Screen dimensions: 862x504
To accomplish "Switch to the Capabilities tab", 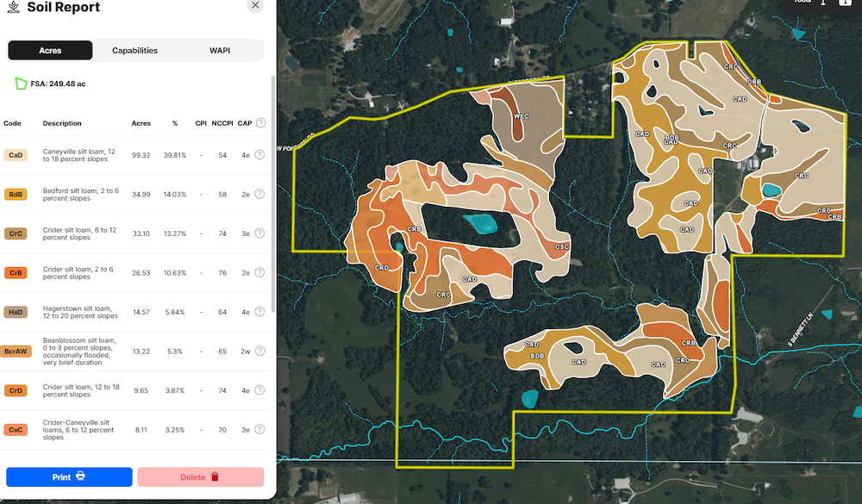I will coord(135,51).
